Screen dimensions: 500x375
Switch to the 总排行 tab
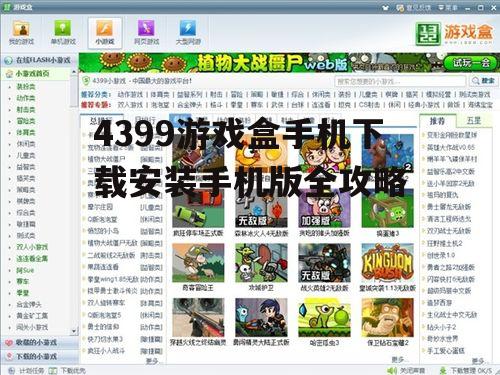(101, 121)
